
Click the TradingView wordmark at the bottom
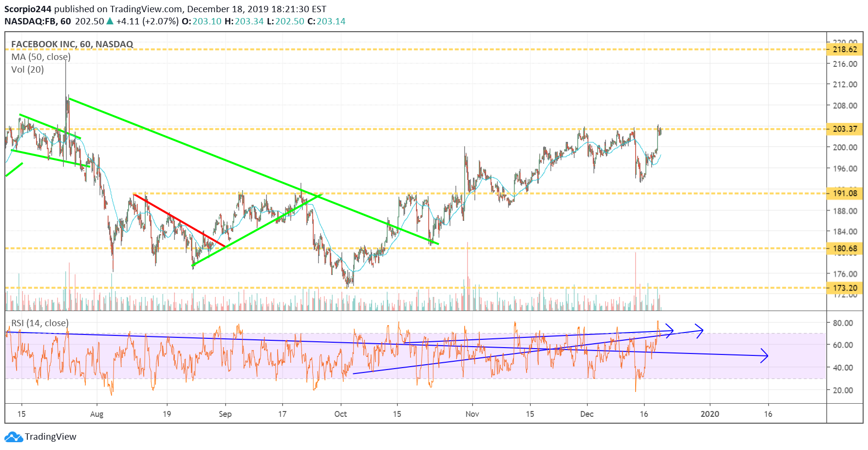pyautogui.click(x=51, y=437)
